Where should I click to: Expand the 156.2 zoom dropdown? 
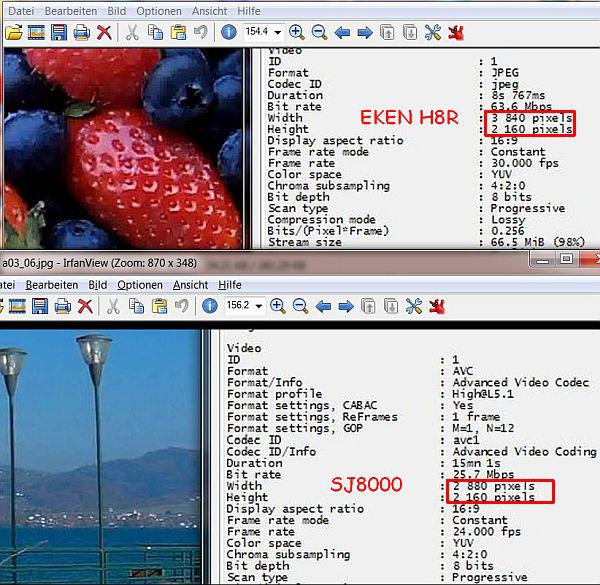tap(259, 306)
